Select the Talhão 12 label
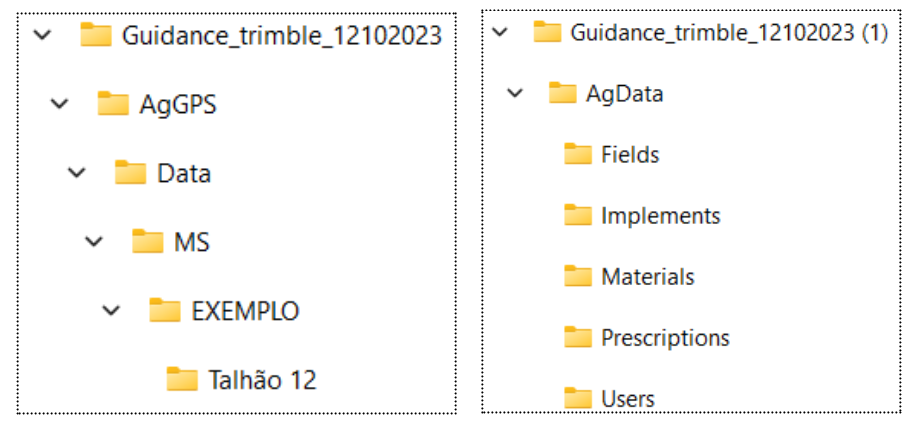Screen dimensions: 910x429 pos(262,379)
